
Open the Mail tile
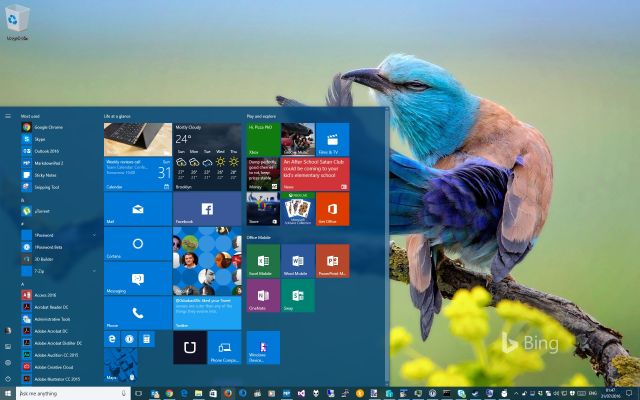coord(137,208)
